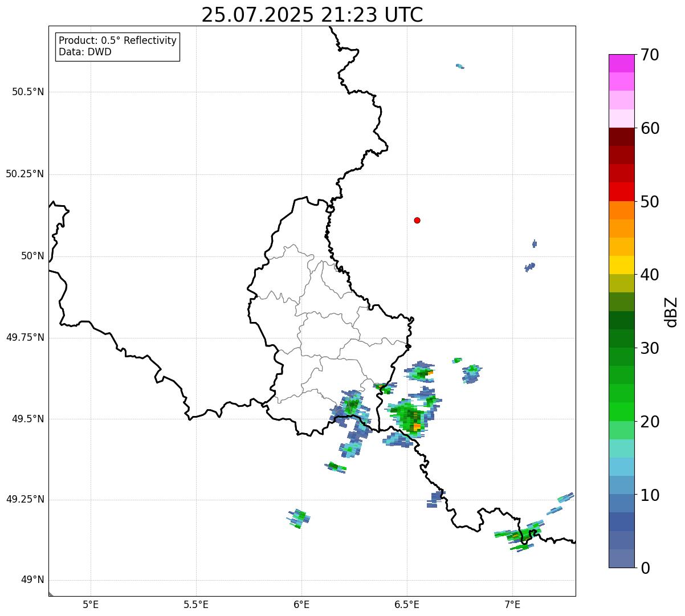This screenshot has width=685, height=616.
Task: Click the yellow colorbar segment above 40
Action: (x=621, y=265)
